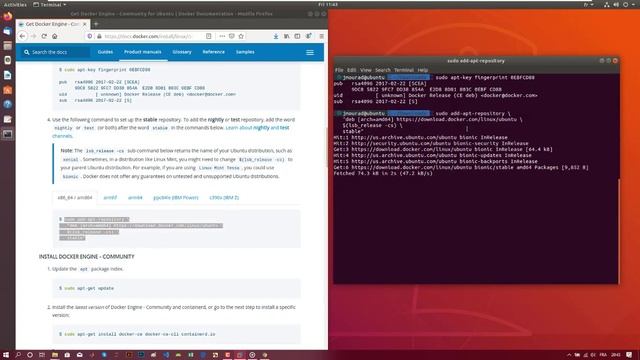
Task: Click the terminal vertical scrollbar
Action: click(x=619, y=231)
